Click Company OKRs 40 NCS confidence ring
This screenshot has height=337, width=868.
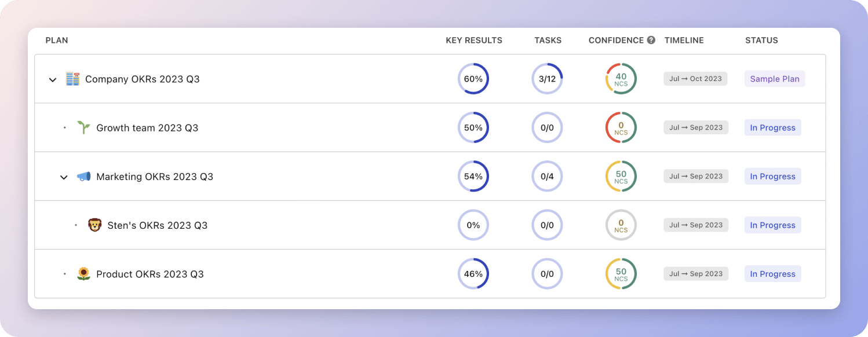pyautogui.click(x=621, y=79)
